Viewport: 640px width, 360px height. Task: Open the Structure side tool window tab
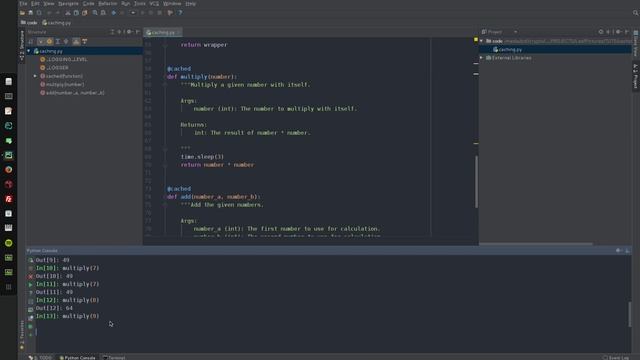(22, 45)
